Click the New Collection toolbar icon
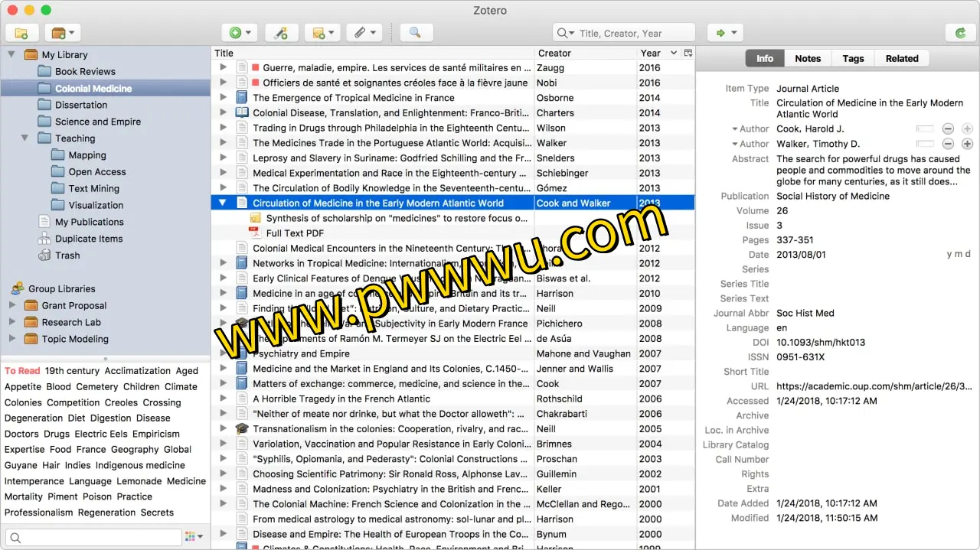 point(21,33)
